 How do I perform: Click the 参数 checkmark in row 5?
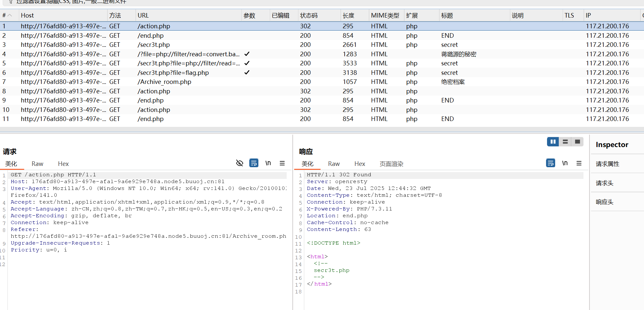[247, 63]
